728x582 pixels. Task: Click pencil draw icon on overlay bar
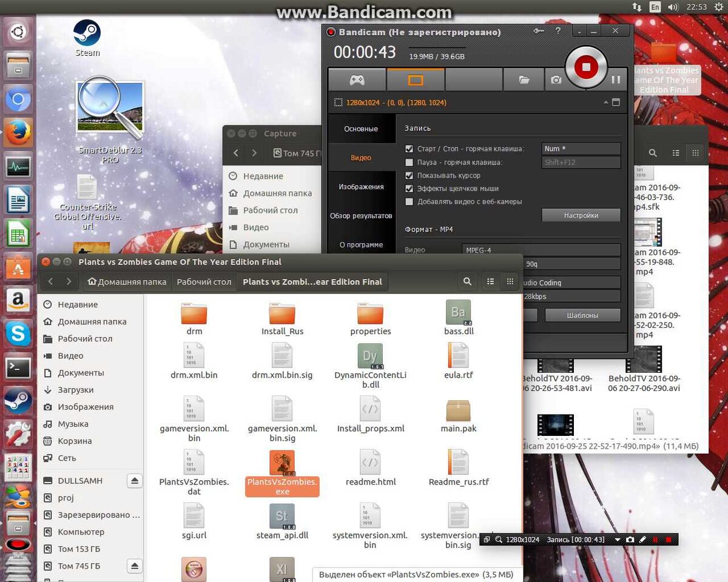coord(642,540)
